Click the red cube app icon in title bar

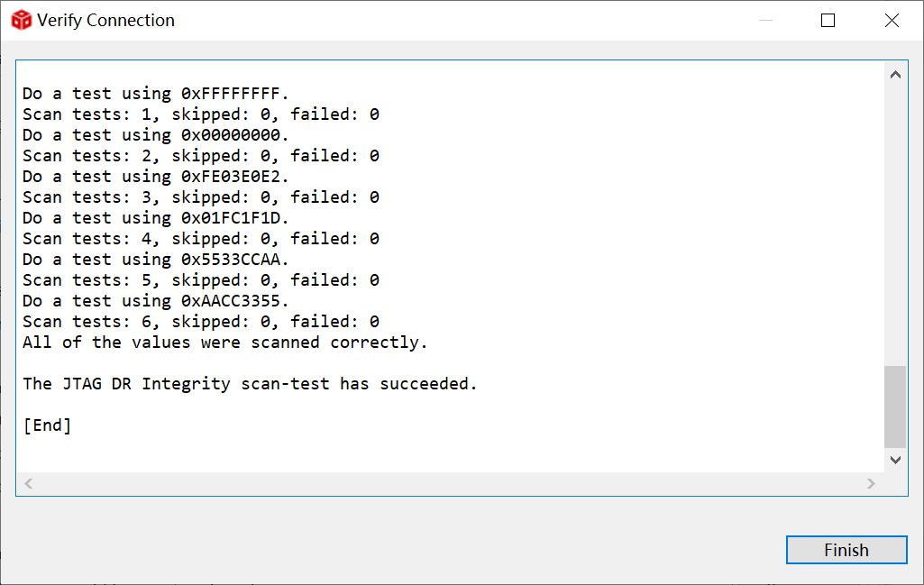(21, 20)
